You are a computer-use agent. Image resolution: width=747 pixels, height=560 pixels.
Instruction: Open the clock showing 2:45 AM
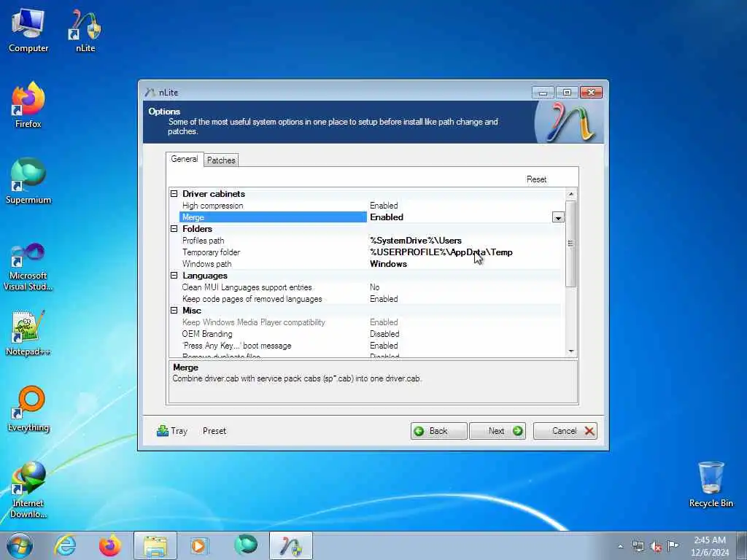[710, 546]
